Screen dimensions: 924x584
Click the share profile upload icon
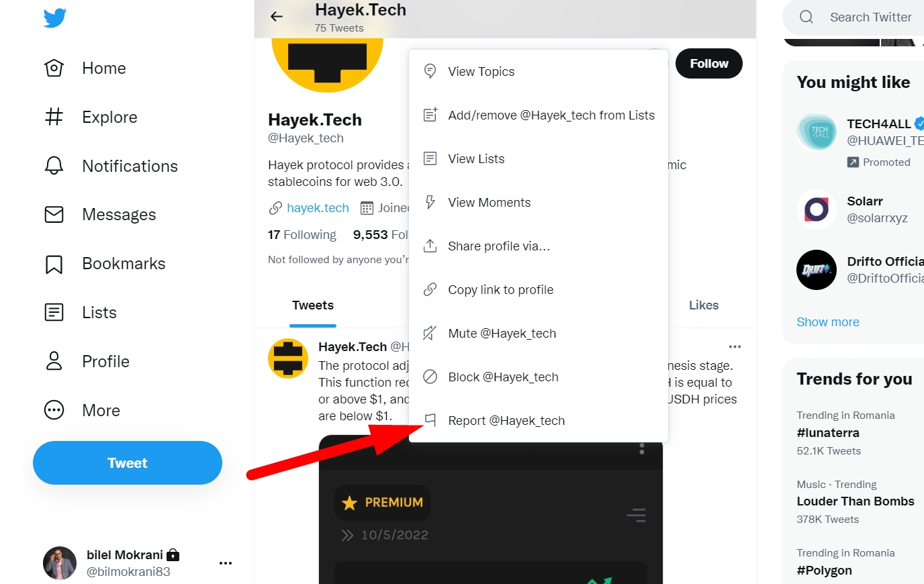coord(430,246)
